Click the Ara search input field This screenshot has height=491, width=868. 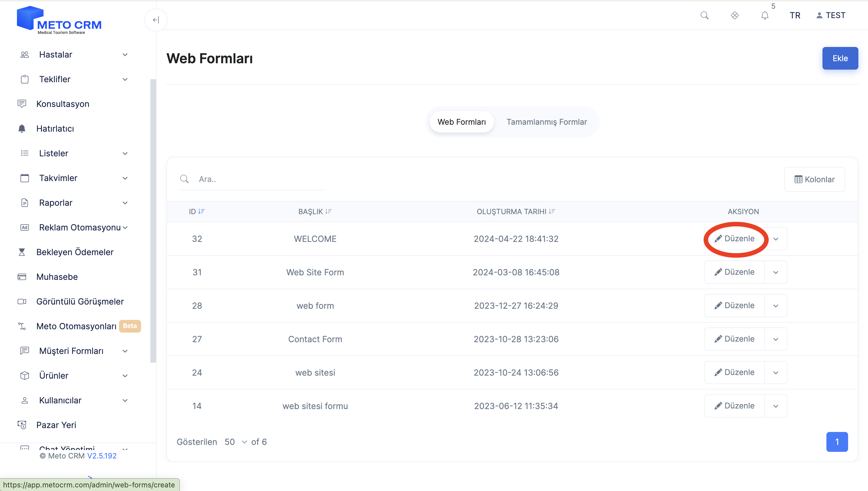click(260, 179)
